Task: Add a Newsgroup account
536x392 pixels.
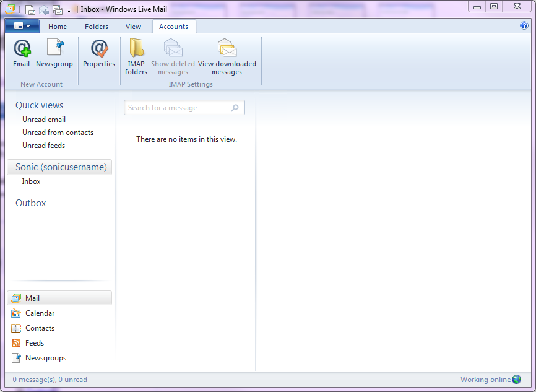Action: point(54,54)
